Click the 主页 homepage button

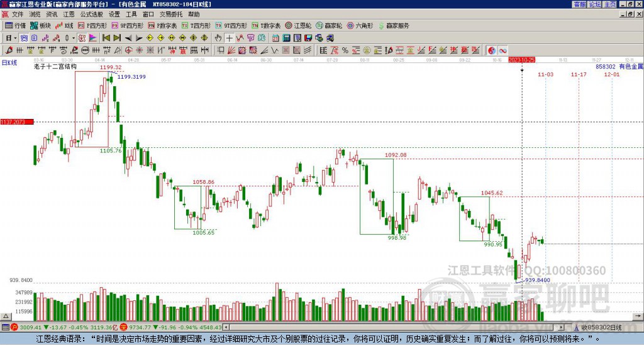click(609, 4)
